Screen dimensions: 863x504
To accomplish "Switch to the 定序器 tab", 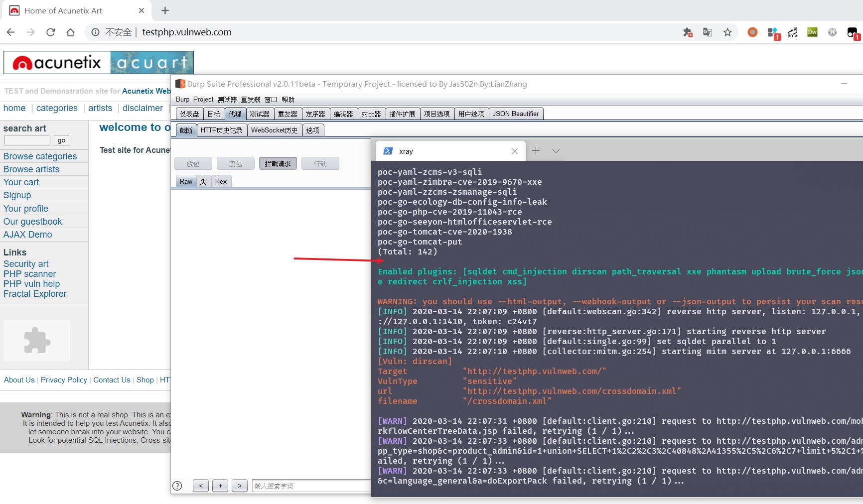I will click(315, 114).
